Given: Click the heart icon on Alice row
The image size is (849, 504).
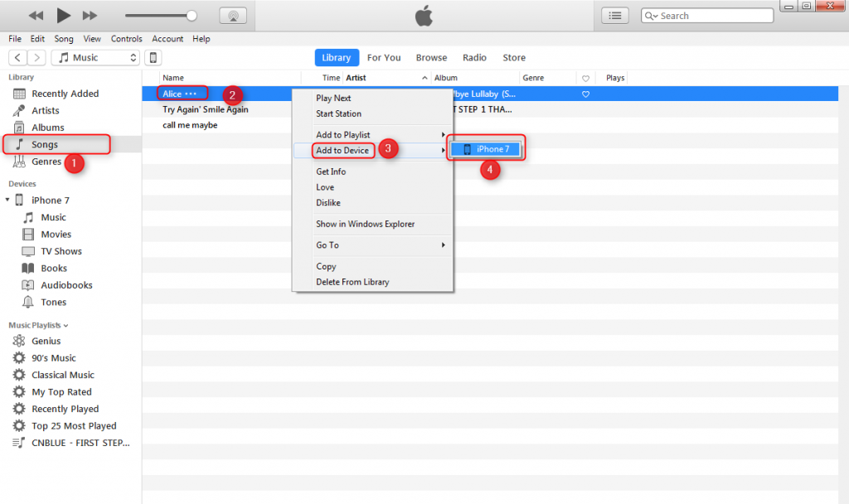Looking at the screenshot, I should click(x=585, y=94).
